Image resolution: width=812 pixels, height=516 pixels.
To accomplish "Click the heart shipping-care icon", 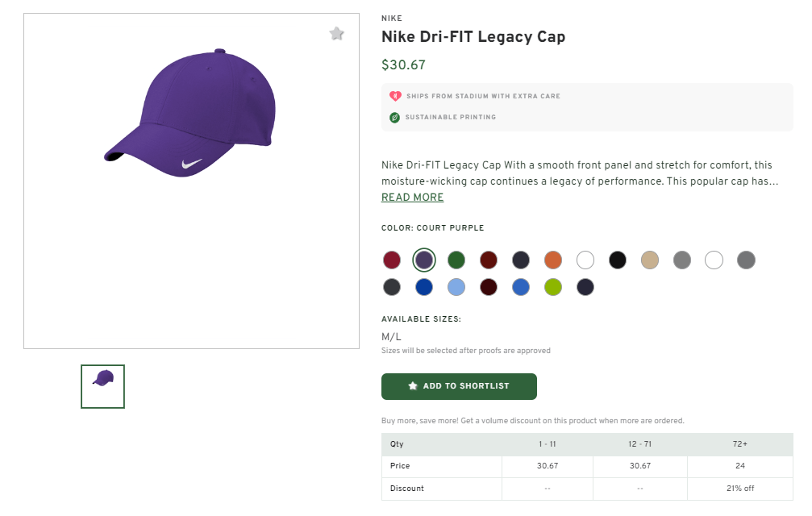I will coord(395,95).
